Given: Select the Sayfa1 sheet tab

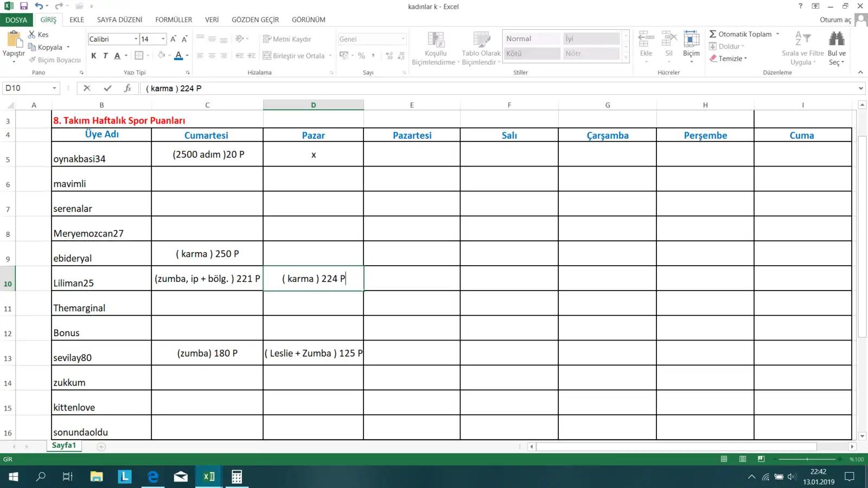Looking at the screenshot, I should tap(64, 445).
